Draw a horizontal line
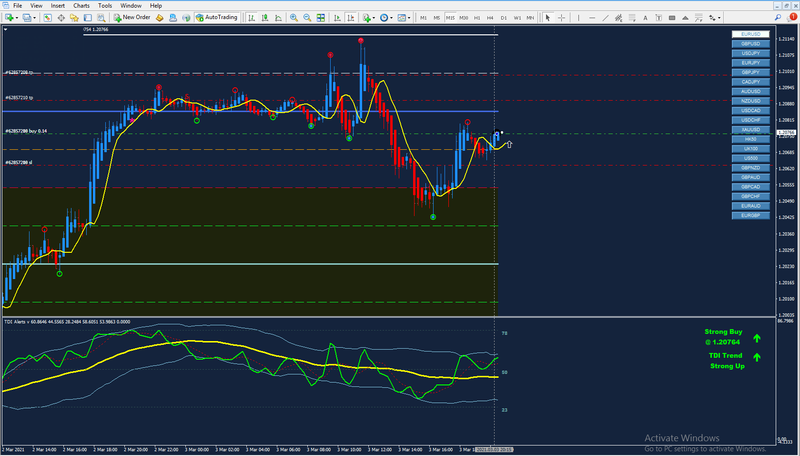The height and width of the screenshot is (456, 800). point(592,18)
